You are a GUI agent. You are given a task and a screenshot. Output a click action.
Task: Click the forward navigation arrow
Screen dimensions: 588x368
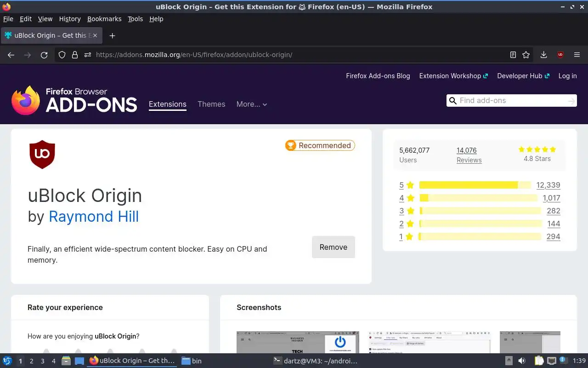click(x=28, y=55)
